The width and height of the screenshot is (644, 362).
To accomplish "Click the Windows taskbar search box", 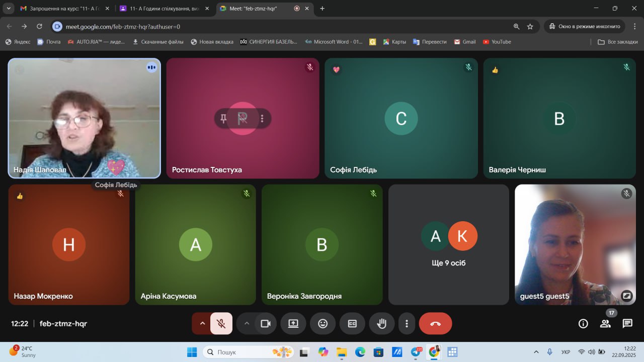I will tap(242, 352).
